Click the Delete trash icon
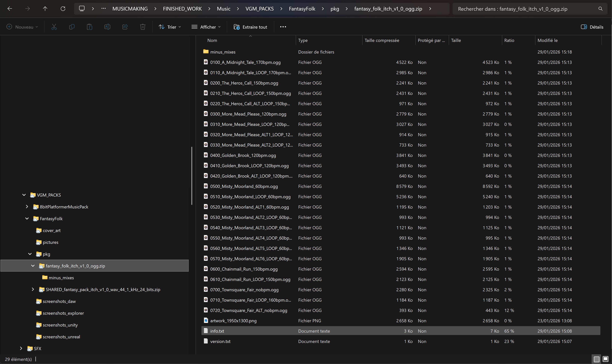612x364 pixels. coord(143,27)
